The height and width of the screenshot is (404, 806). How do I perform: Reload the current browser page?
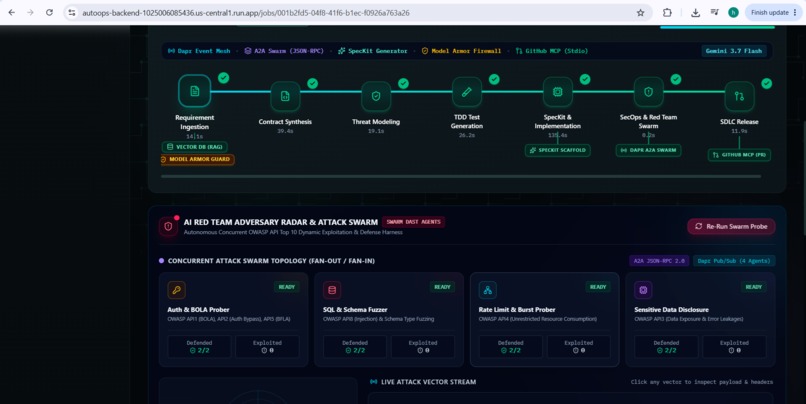click(x=49, y=12)
